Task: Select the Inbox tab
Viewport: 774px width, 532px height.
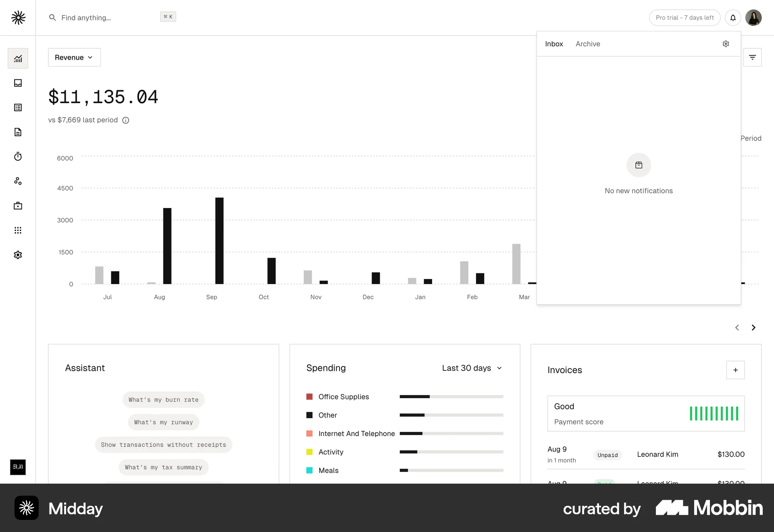Action: (554, 44)
